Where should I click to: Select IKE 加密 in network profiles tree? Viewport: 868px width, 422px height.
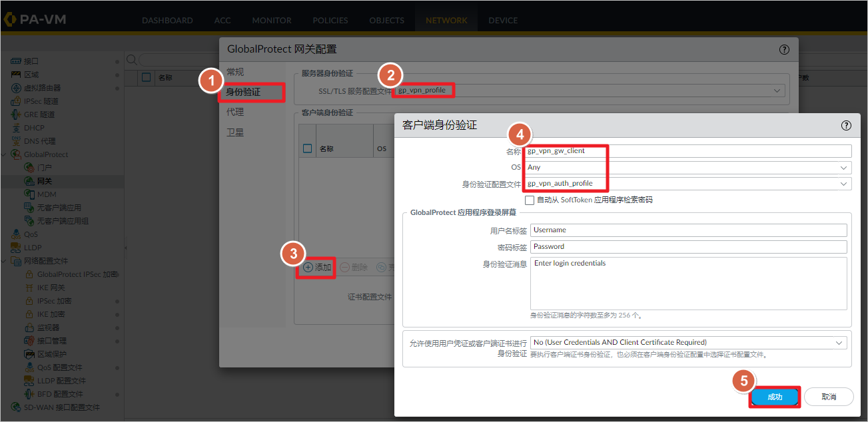coord(51,314)
